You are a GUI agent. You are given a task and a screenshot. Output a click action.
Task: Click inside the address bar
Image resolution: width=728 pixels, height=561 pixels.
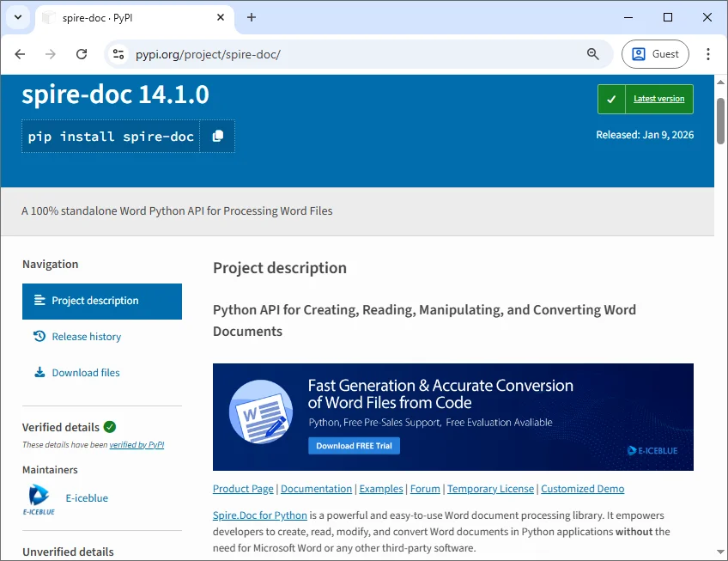343,53
